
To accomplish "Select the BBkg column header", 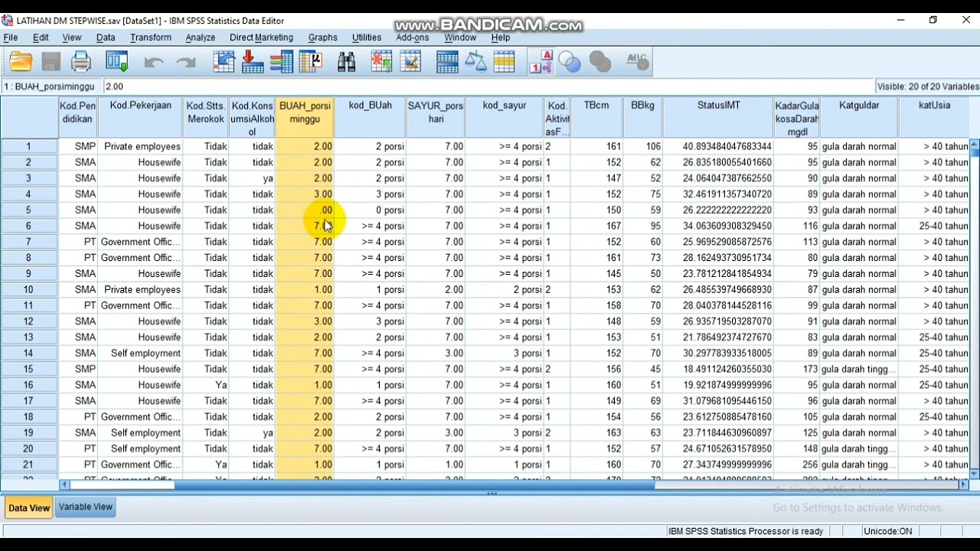I will (642, 117).
